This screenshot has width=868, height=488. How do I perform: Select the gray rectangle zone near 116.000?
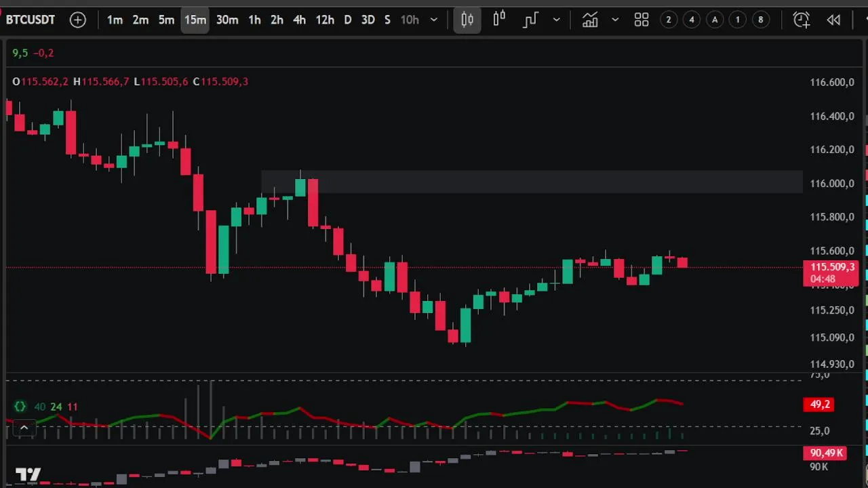(x=532, y=182)
